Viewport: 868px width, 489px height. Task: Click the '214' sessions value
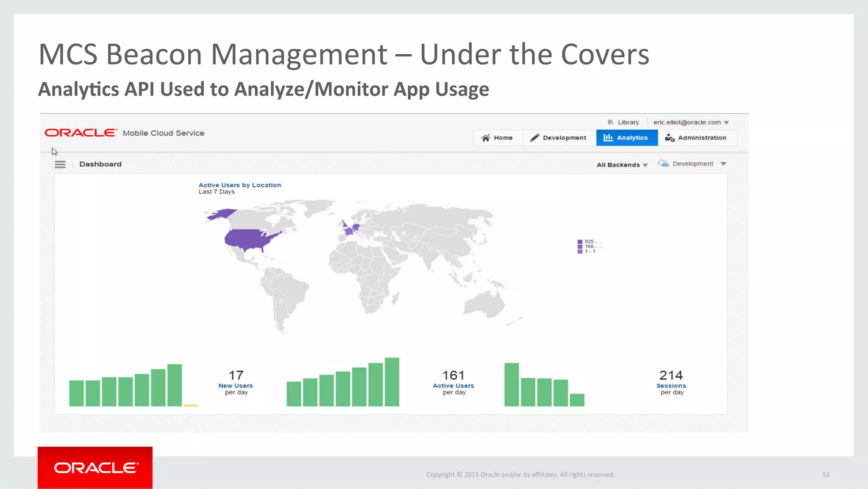pyautogui.click(x=671, y=375)
